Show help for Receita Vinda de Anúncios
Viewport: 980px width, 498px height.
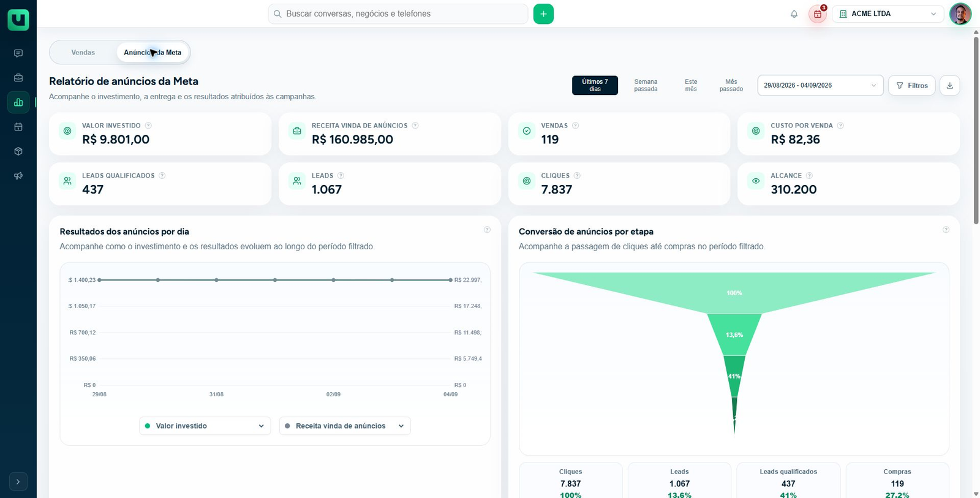415,126
